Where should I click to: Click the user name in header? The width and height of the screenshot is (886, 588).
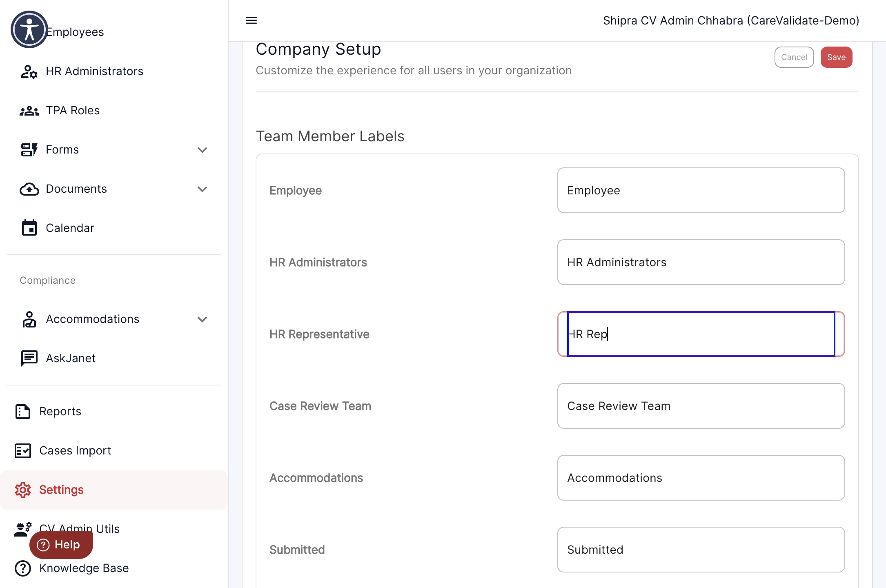731,20
